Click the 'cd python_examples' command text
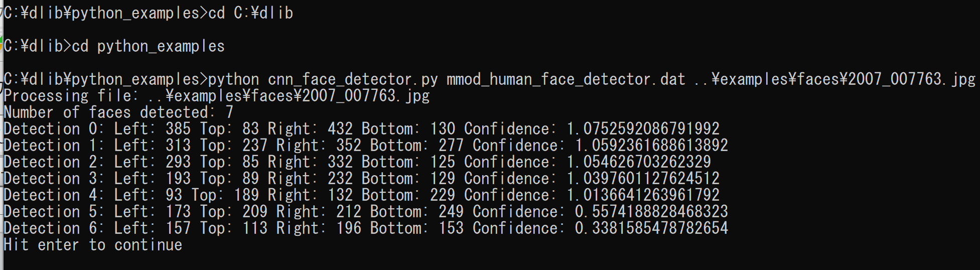The height and width of the screenshot is (270, 980). tap(148, 46)
